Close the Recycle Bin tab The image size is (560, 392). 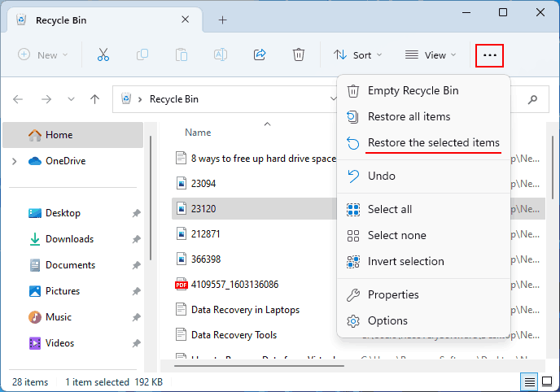tap(185, 20)
